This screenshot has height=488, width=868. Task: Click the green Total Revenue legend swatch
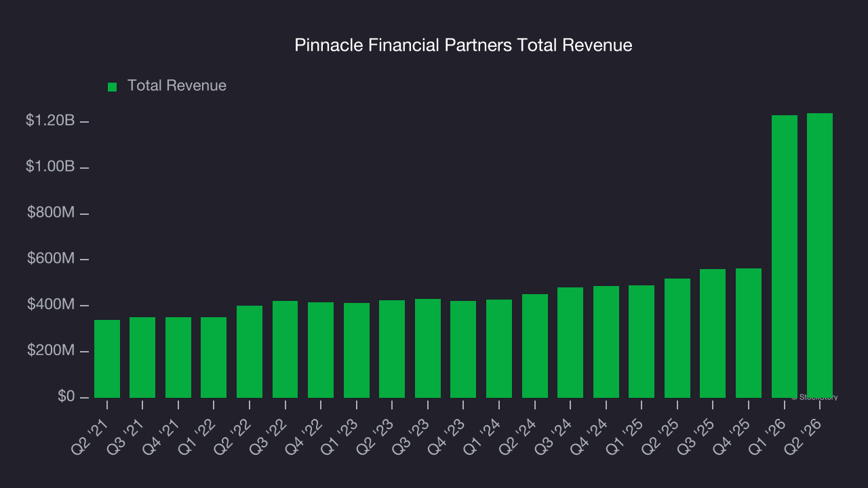tap(113, 87)
